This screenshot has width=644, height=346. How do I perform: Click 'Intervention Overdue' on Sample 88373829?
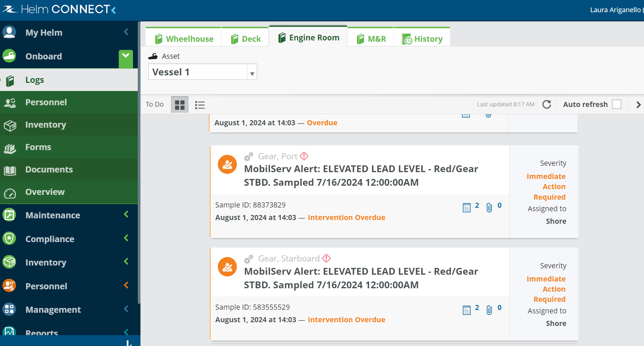[346, 217]
